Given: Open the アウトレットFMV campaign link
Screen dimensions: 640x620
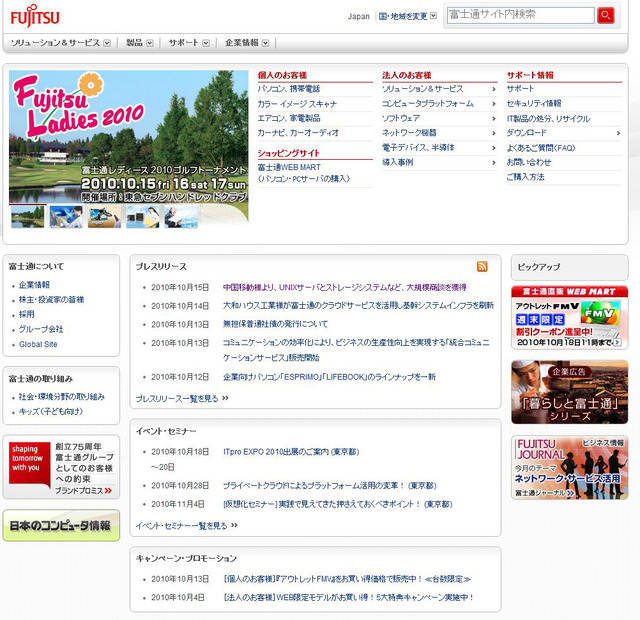Looking at the screenshot, I should (x=347, y=579).
